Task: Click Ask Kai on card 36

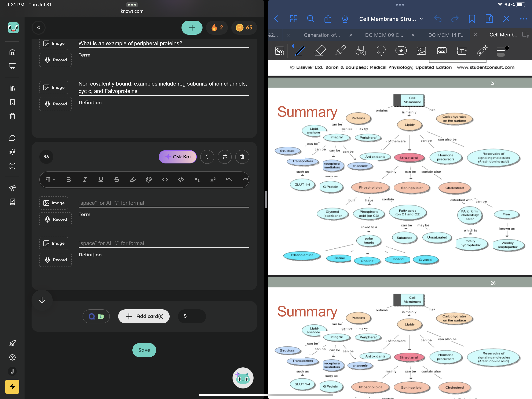Action: click(178, 157)
